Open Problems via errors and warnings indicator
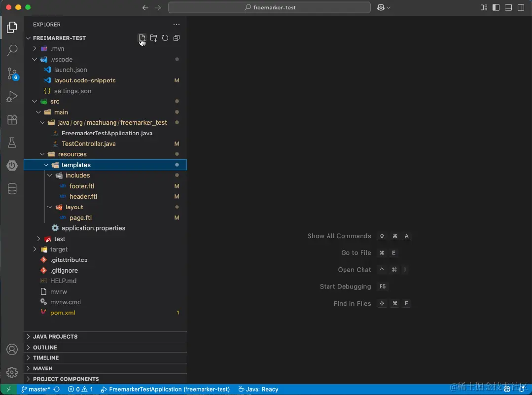Screen dimensions: 532x395 [80, 389]
